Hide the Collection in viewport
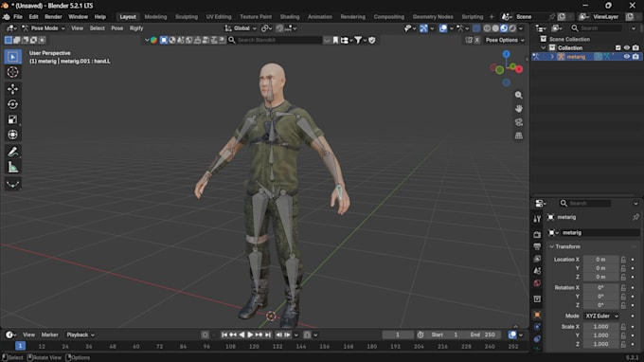The image size is (644, 362). coord(627,47)
